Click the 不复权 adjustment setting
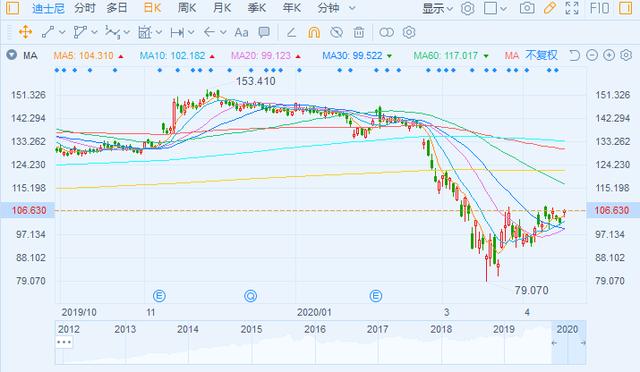The image size is (640, 372). point(541,55)
